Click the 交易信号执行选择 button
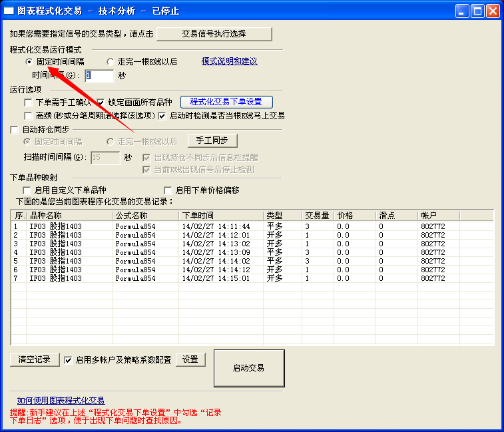 pyautogui.click(x=214, y=34)
